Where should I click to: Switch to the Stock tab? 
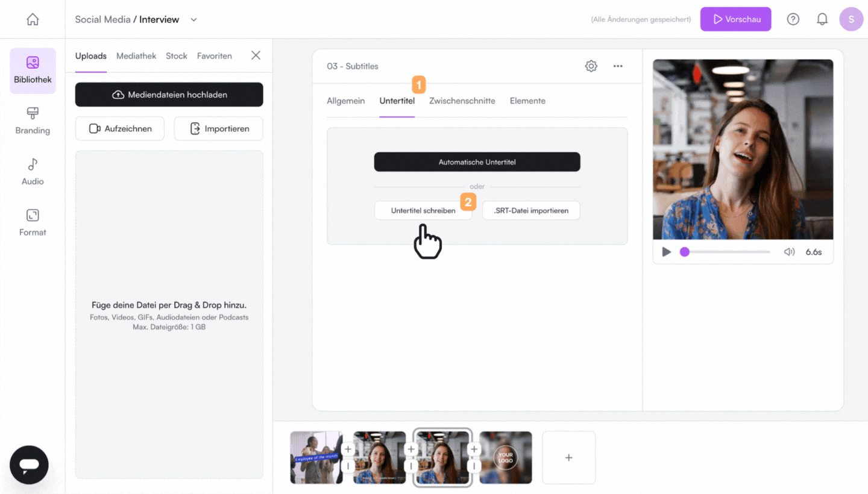(x=177, y=56)
